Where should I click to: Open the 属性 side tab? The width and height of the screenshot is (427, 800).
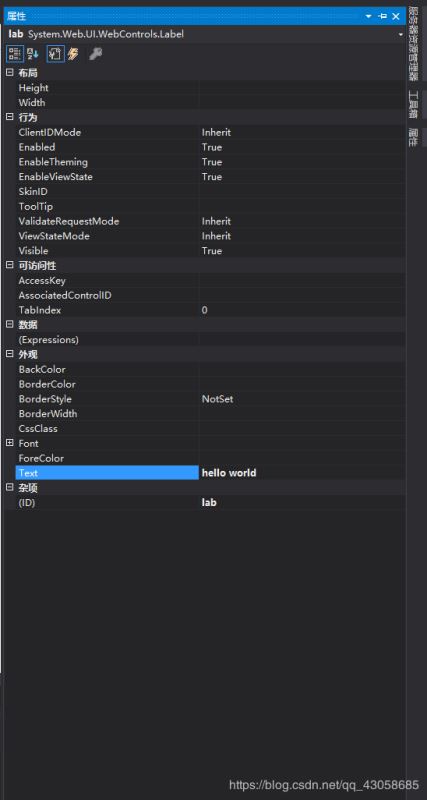coord(413,138)
